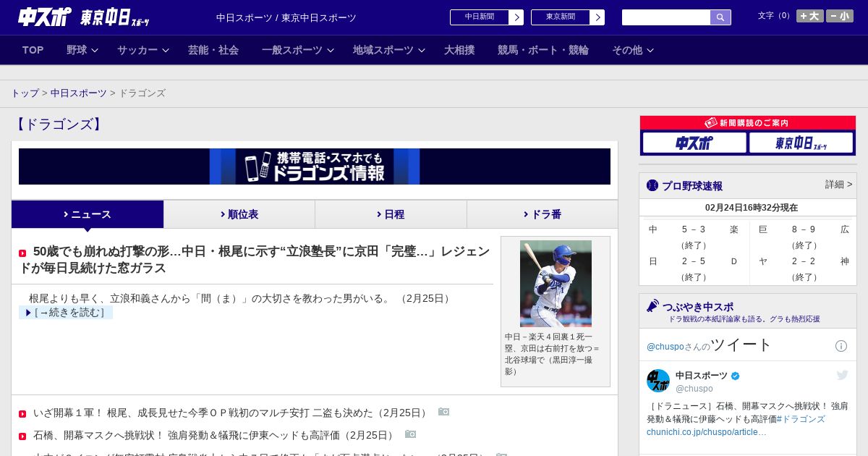This screenshot has width=868, height=456.
Task: Open the 中日スポーツ Twitter account name
Action: (x=702, y=376)
